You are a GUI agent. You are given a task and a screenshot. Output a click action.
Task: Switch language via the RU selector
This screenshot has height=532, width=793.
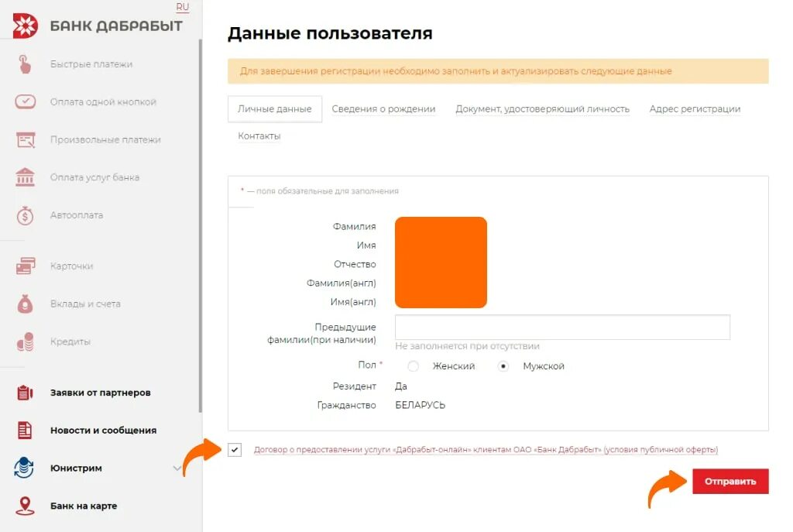click(x=183, y=7)
